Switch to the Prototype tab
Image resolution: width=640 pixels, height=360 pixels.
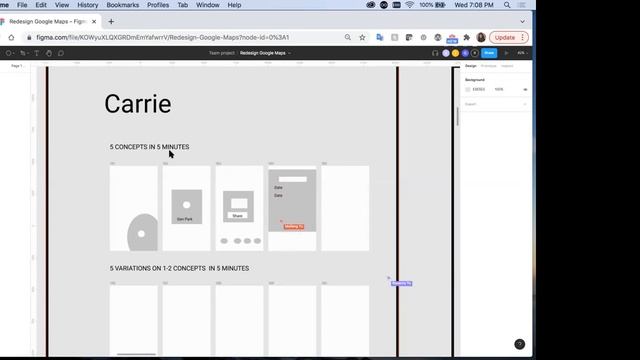pyautogui.click(x=489, y=66)
